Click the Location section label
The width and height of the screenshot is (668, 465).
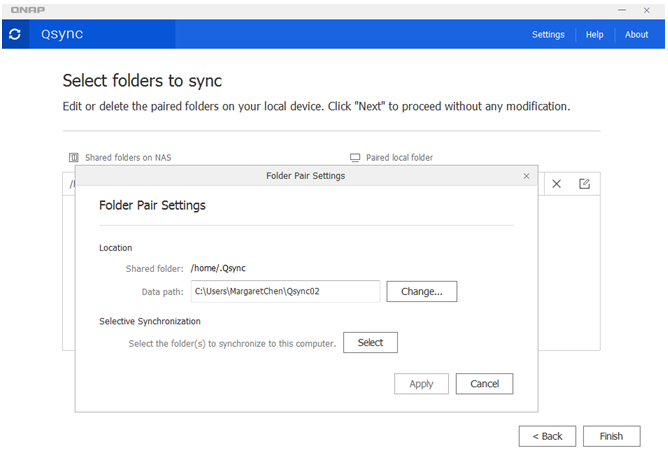click(x=115, y=248)
